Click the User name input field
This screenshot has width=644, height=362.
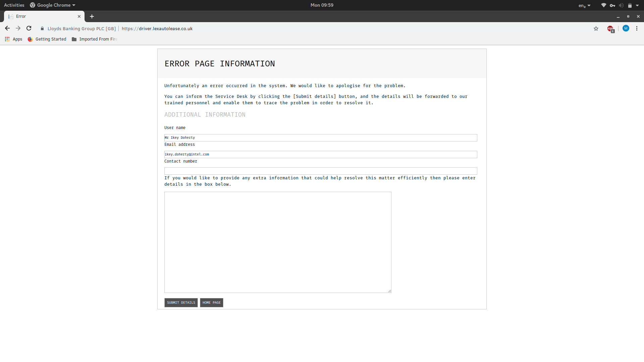[321, 138]
